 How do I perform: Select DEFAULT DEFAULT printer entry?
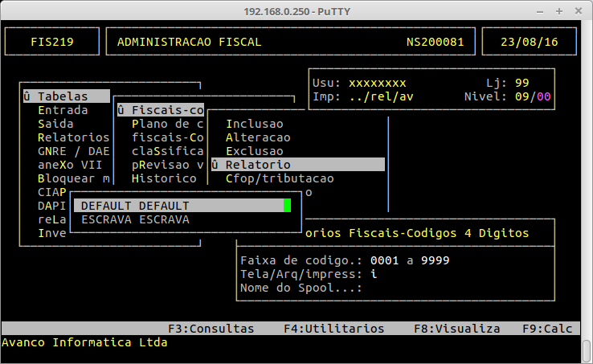[135, 206]
